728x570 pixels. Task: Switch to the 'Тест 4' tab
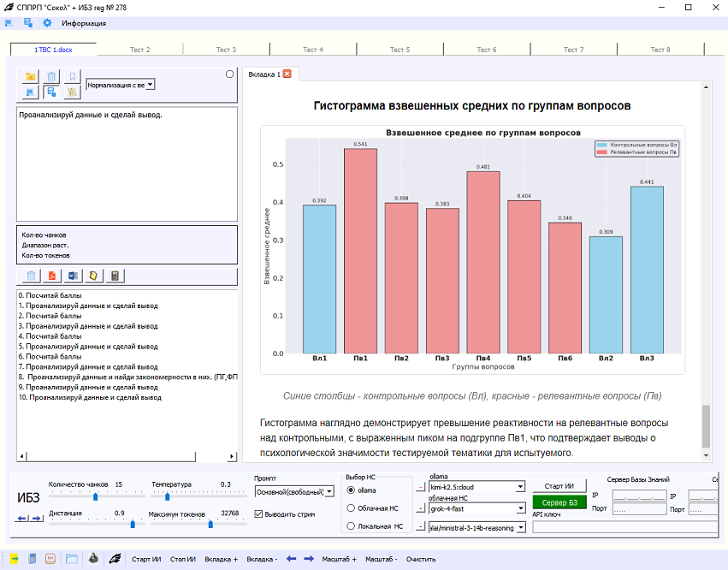313,50
